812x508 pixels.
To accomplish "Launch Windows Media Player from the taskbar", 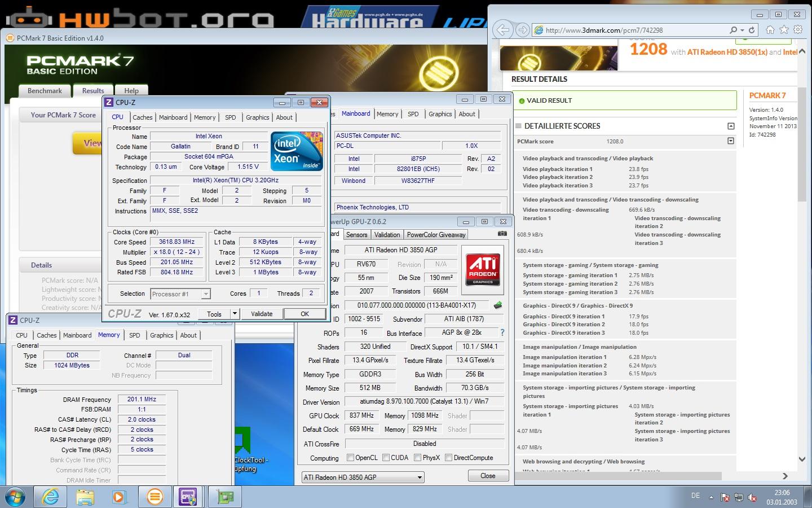I will 119,497.
